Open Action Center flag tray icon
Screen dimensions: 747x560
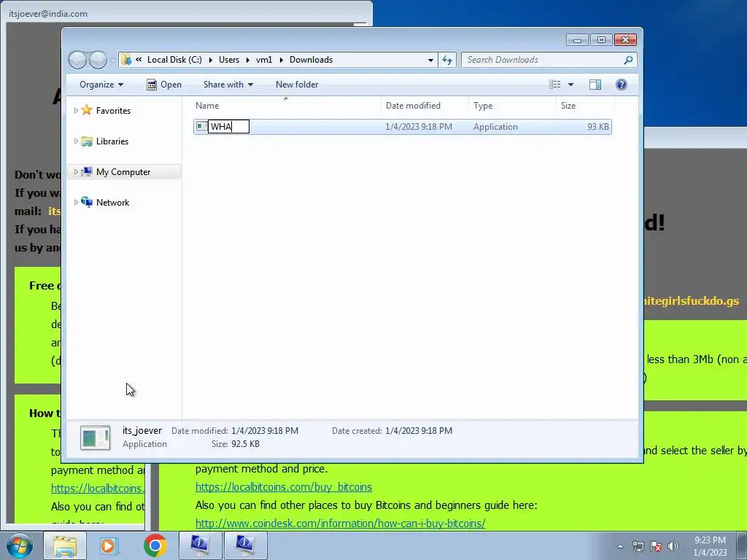(x=656, y=546)
